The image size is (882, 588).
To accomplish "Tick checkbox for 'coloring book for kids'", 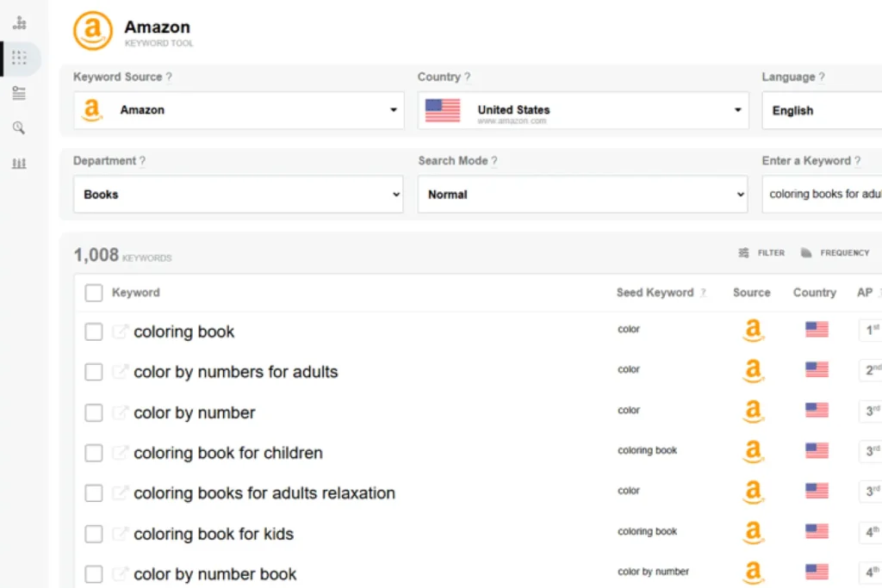I will pyautogui.click(x=94, y=534).
